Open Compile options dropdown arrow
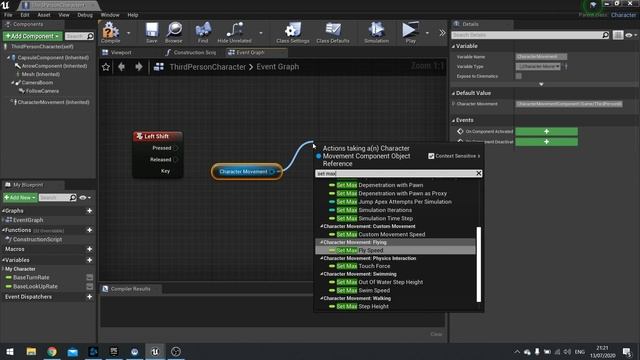The image size is (640, 360). (x=129, y=33)
